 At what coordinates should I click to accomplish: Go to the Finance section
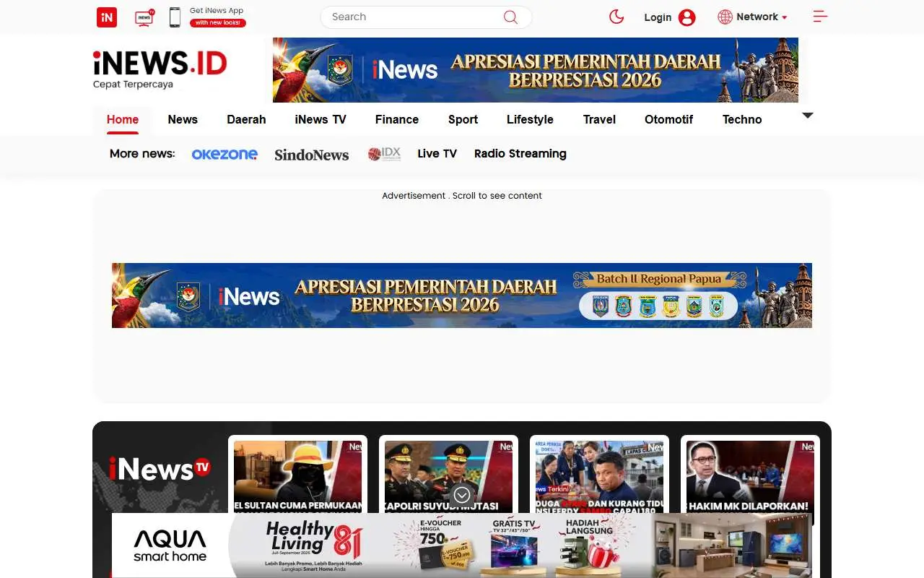click(x=397, y=119)
